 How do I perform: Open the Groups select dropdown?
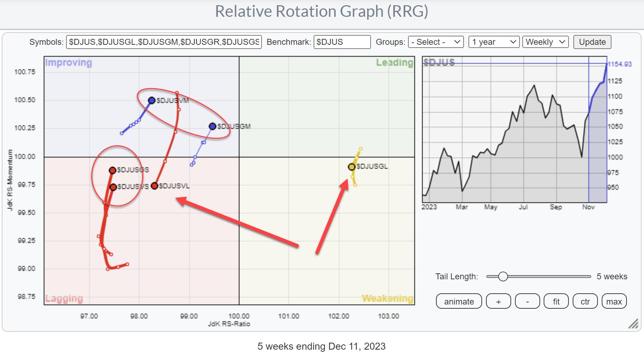(x=435, y=42)
